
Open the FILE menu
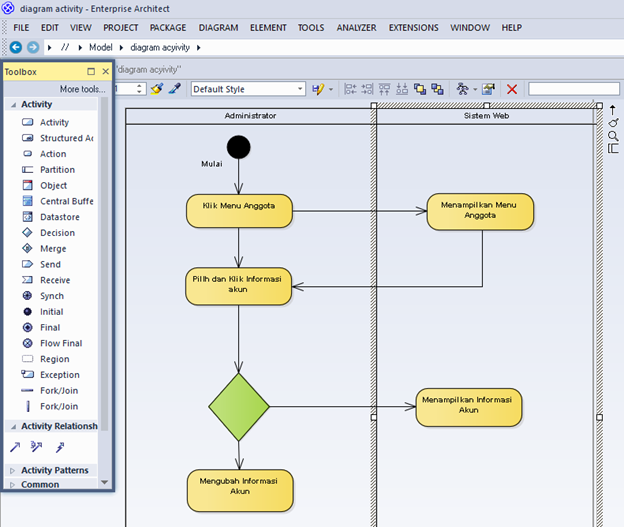coord(21,28)
